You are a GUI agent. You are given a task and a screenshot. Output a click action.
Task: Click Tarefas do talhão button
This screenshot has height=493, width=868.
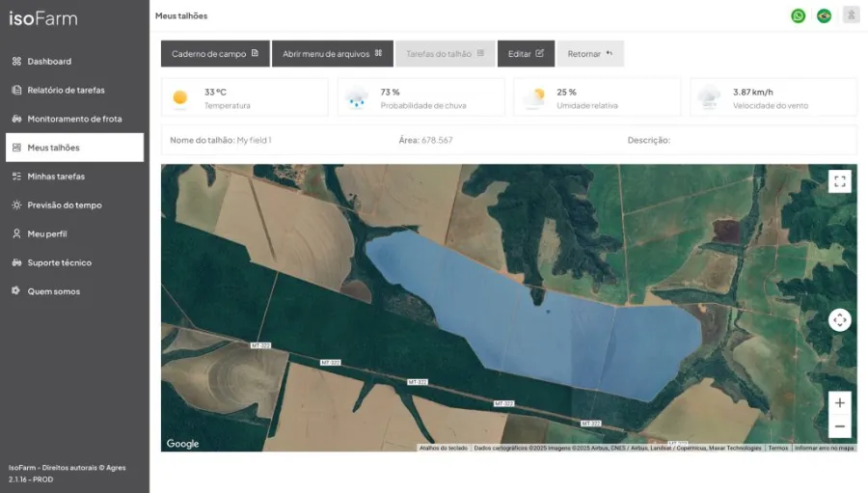[x=445, y=54]
